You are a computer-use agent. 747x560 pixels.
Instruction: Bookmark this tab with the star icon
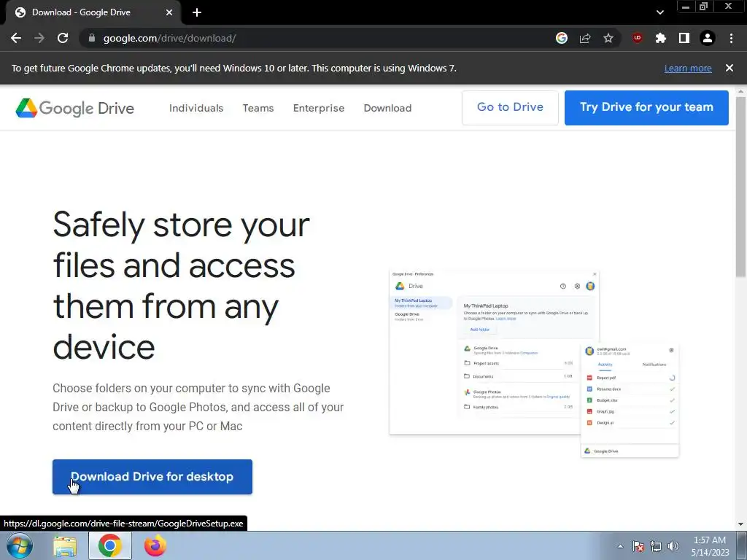coord(608,38)
